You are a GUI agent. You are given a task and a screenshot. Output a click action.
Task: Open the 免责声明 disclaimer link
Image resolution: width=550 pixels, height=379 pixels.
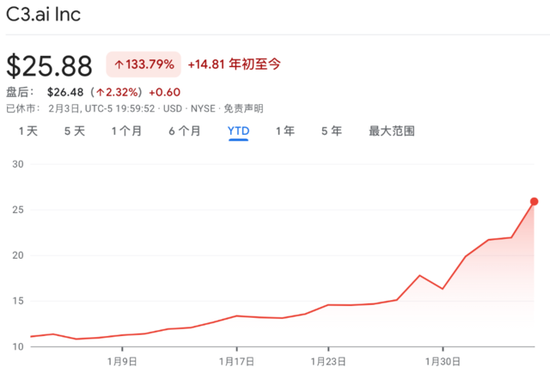243,109
